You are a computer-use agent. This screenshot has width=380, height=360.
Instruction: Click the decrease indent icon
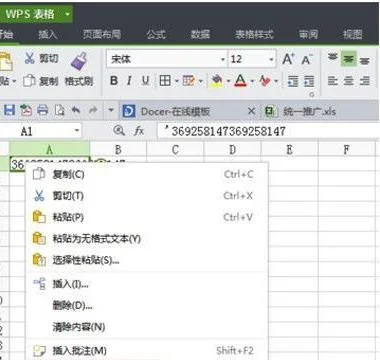tap(293, 81)
